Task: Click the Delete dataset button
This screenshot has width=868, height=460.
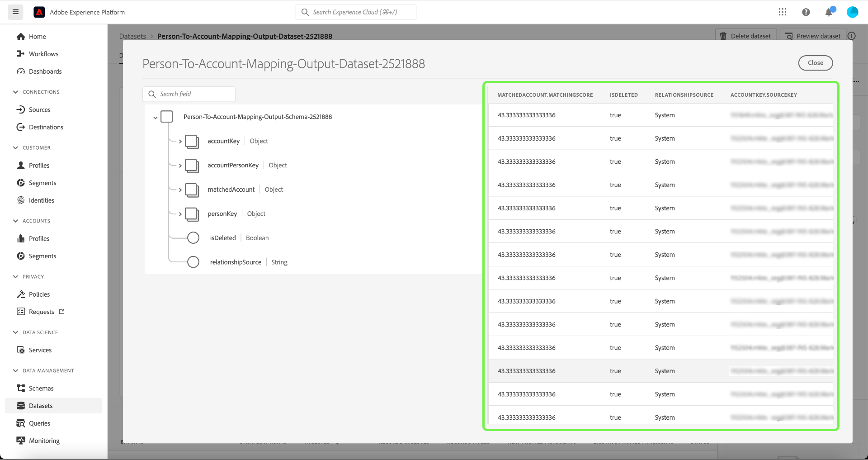Action: pos(746,36)
